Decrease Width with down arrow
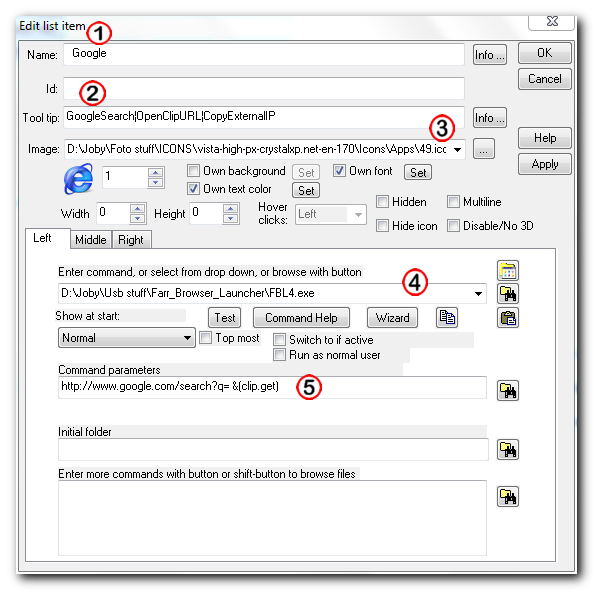Screen dimensions: 594x591 point(138,219)
